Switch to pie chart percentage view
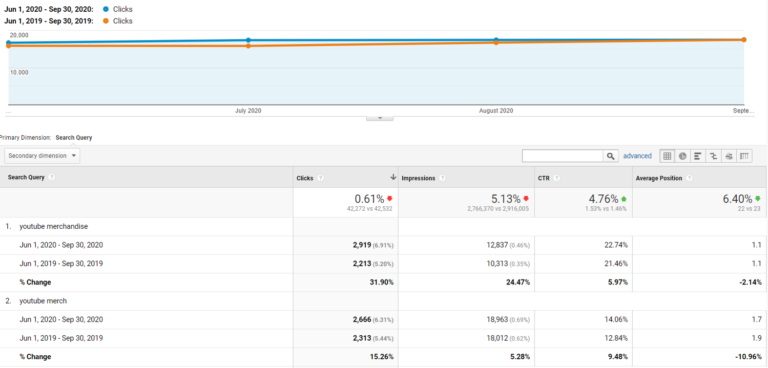Viewport: 768px width, 368px height. pos(682,156)
